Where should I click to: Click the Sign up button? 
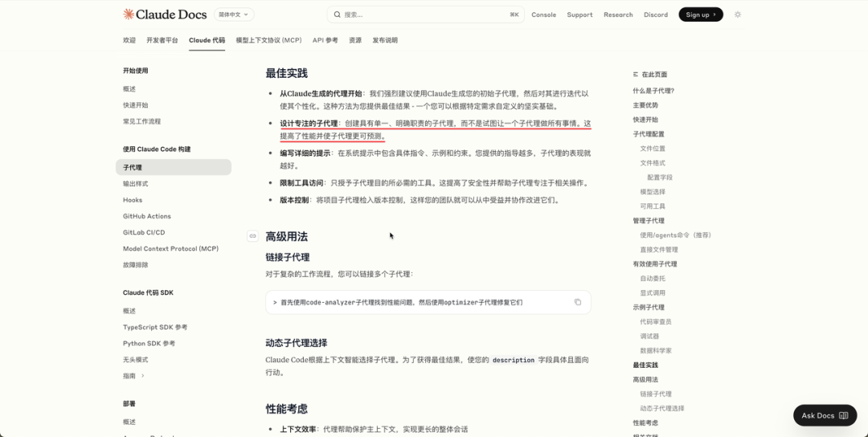[701, 14]
